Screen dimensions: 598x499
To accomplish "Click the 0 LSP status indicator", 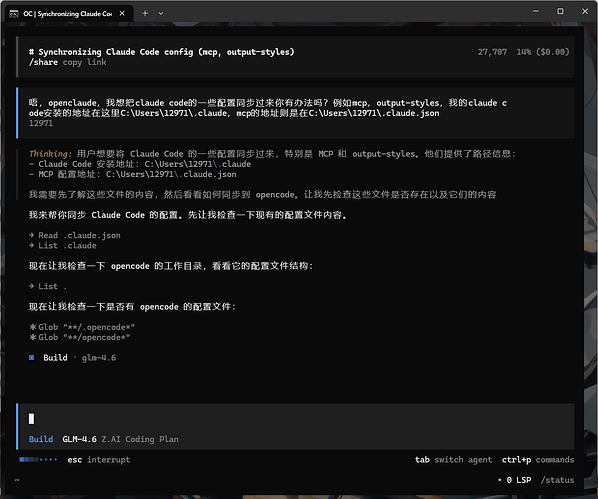I will [x=519, y=480].
